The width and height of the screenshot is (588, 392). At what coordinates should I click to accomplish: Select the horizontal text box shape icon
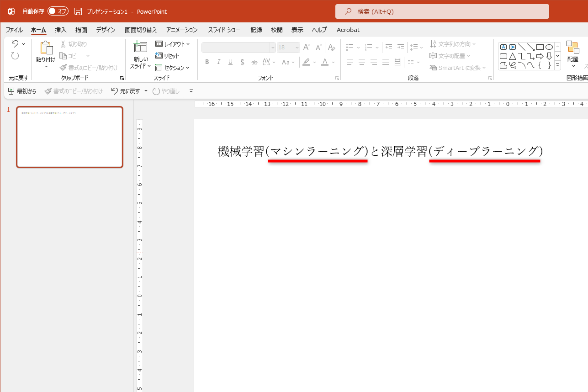tap(504, 46)
